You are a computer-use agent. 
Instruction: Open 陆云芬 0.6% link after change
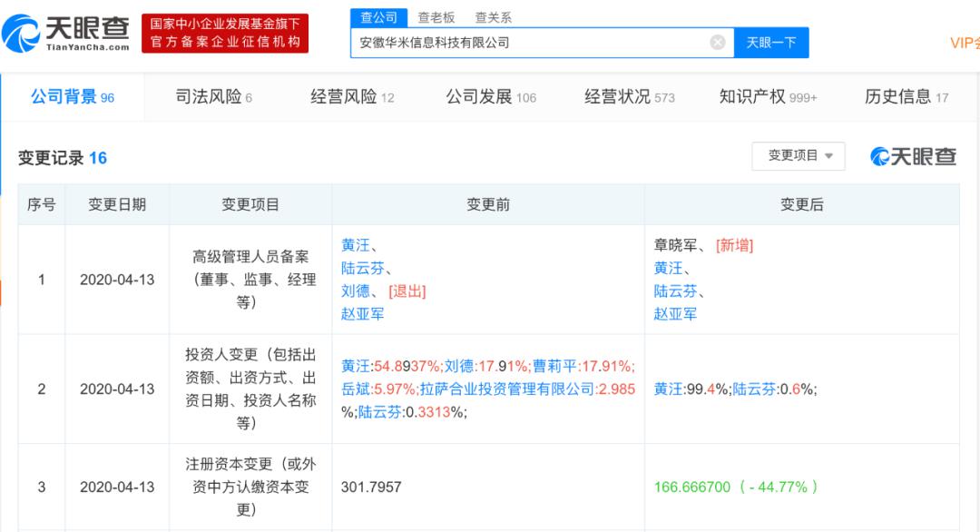754,389
